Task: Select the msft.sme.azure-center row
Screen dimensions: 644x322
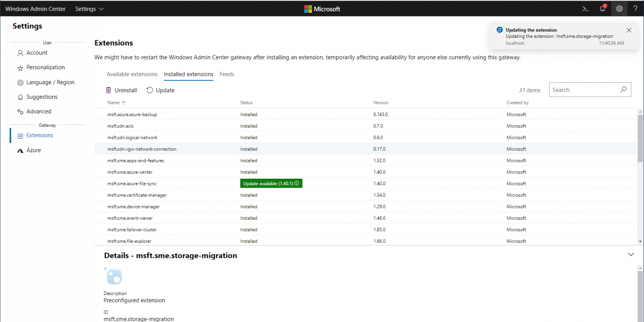Action: click(x=365, y=172)
